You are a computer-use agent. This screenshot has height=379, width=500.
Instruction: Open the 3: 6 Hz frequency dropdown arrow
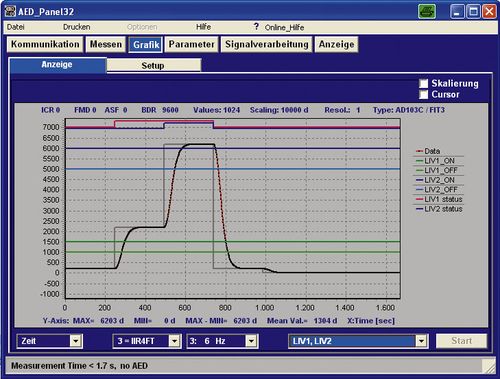tap(251, 341)
